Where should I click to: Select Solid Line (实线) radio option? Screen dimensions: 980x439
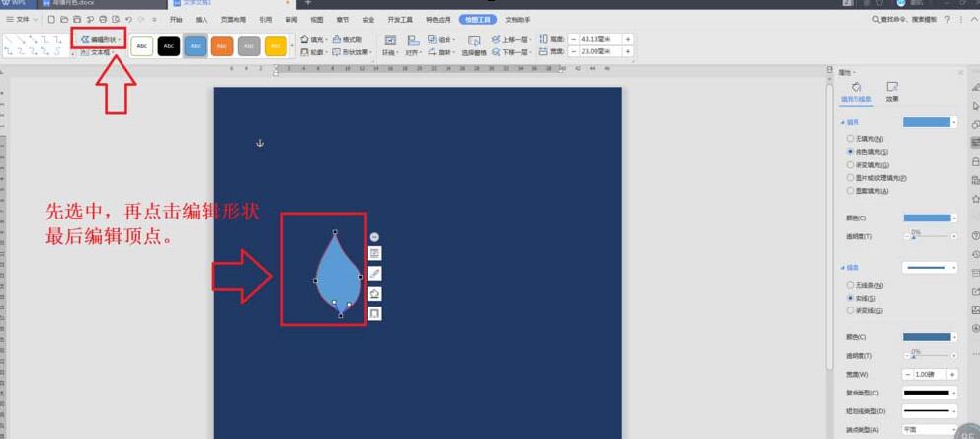(860, 298)
